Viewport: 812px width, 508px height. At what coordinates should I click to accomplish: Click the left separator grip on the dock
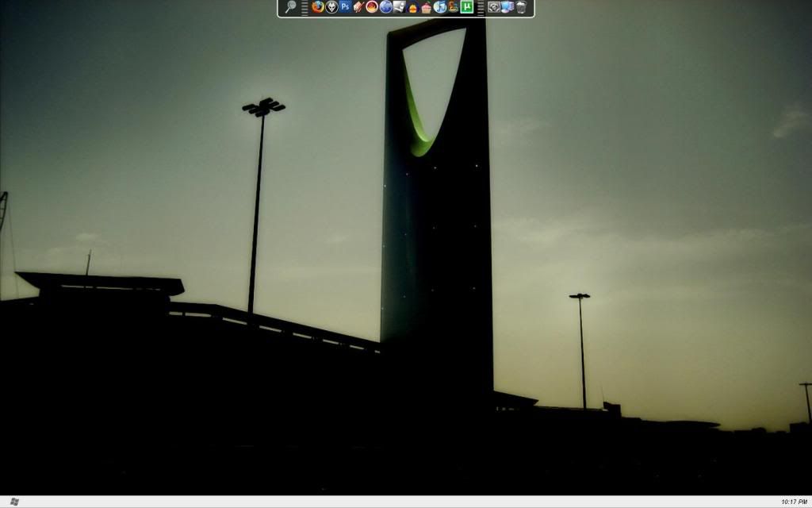coord(304,8)
